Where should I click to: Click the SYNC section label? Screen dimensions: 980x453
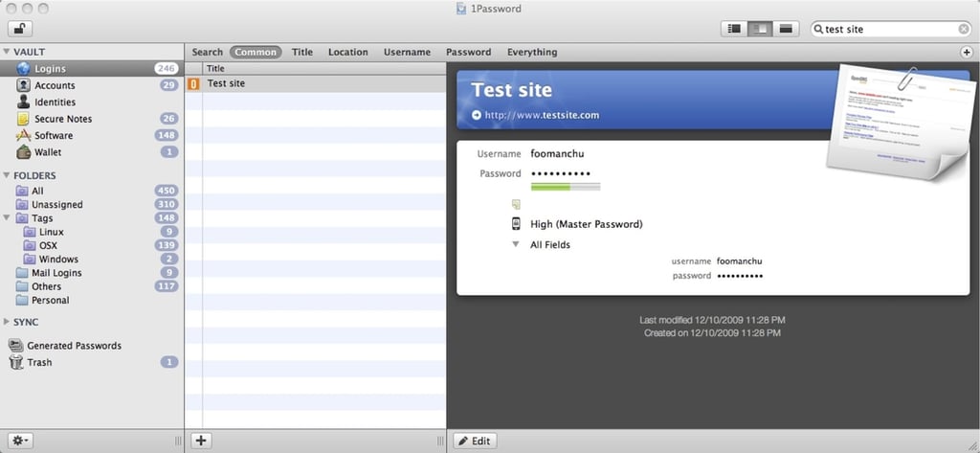coord(26,322)
